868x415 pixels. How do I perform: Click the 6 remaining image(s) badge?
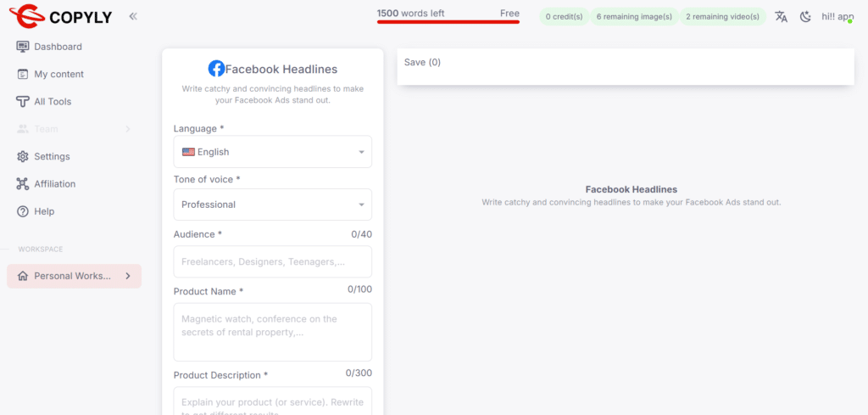click(634, 17)
